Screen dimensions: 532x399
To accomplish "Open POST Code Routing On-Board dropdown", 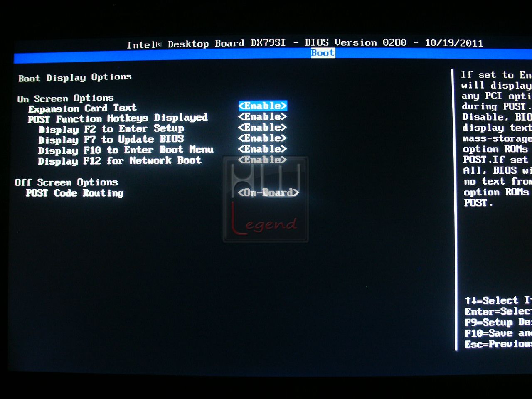I will (x=268, y=192).
